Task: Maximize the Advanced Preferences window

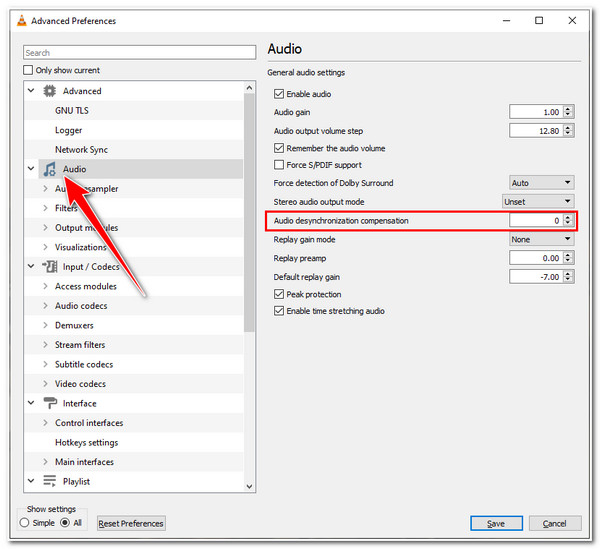Action: coord(539,21)
